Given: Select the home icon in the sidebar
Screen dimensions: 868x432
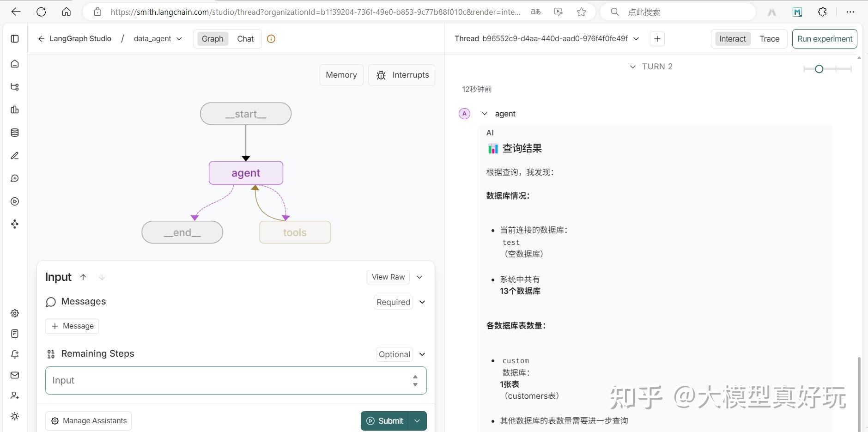Looking at the screenshot, I should 14,63.
